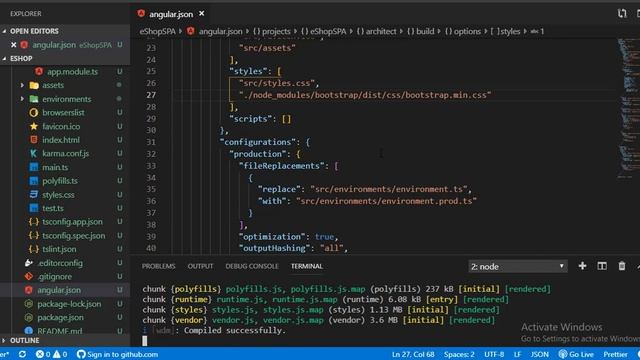Click the angular.json breadcrumb
Screen dimensions: 640x360
click(x=220, y=31)
